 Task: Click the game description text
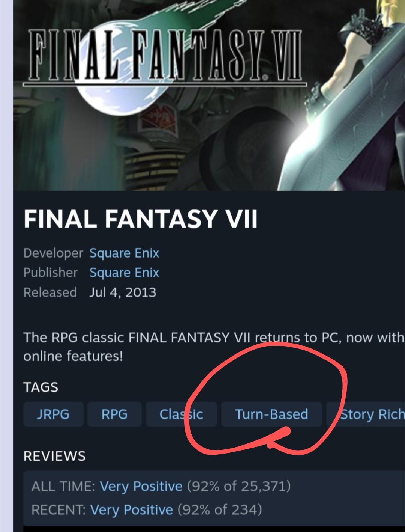coord(214,347)
